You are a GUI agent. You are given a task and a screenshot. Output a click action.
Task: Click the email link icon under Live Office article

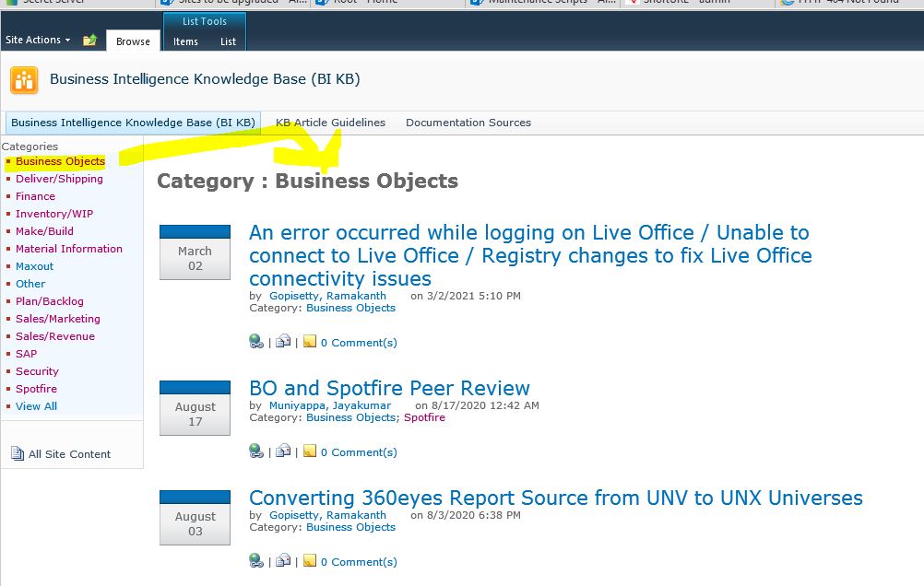(x=283, y=341)
